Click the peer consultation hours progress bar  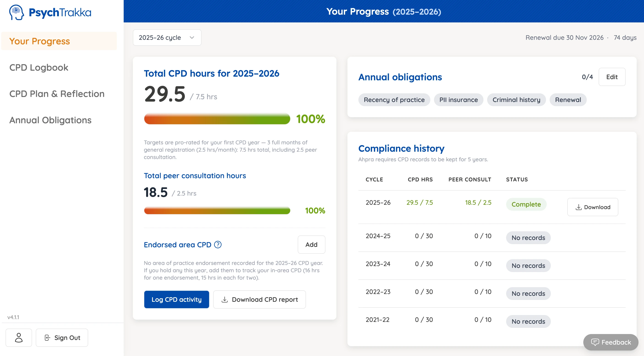(217, 210)
